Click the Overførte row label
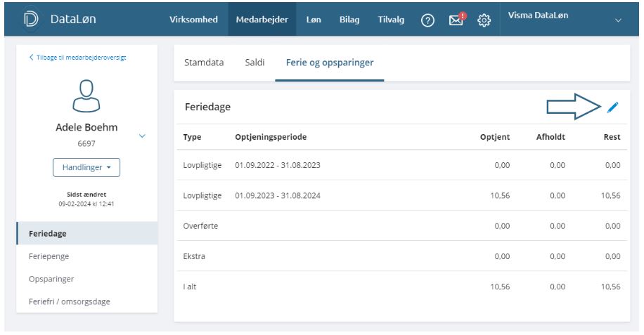The width and height of the screenshot is (644, 335). (x=200, y=226)
